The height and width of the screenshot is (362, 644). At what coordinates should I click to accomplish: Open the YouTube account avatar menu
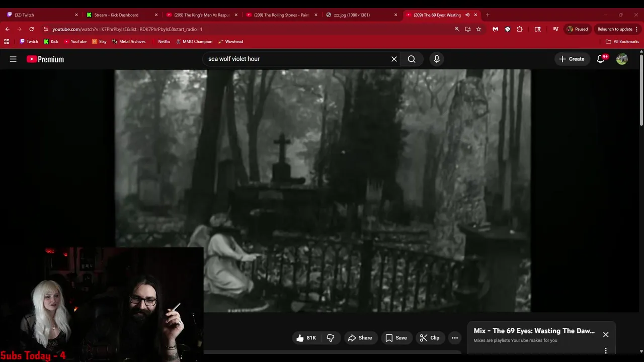click(622, 59)
